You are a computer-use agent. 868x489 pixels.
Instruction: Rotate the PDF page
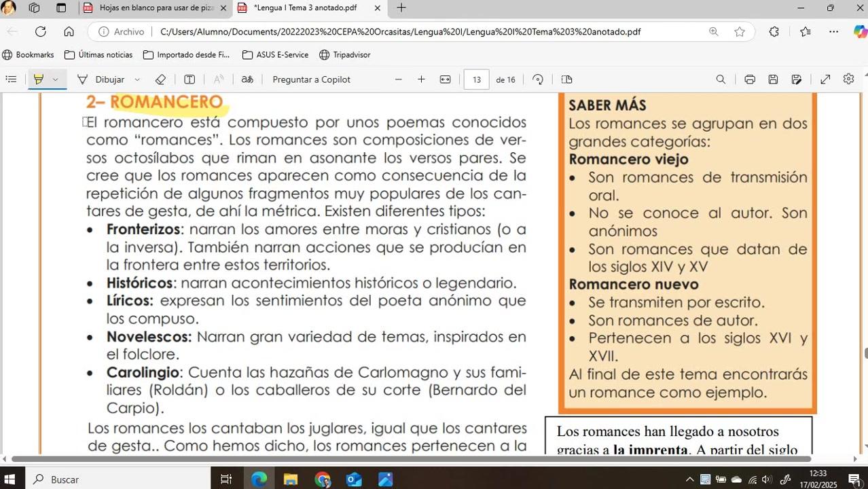coord(538,79)
